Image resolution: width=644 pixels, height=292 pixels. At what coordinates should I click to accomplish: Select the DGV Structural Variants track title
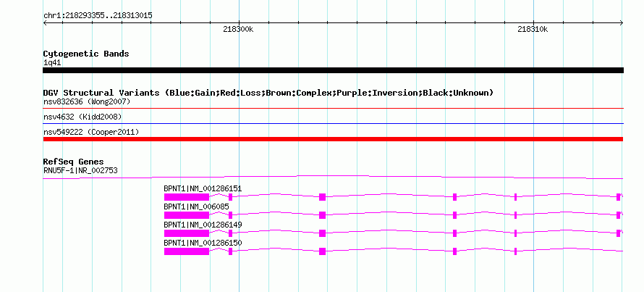268,93
